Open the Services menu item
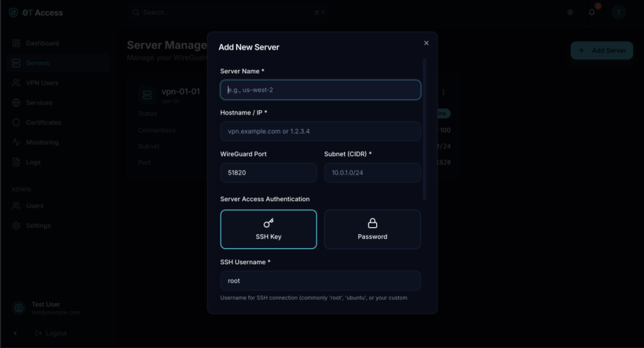 (x=39, y=103)
